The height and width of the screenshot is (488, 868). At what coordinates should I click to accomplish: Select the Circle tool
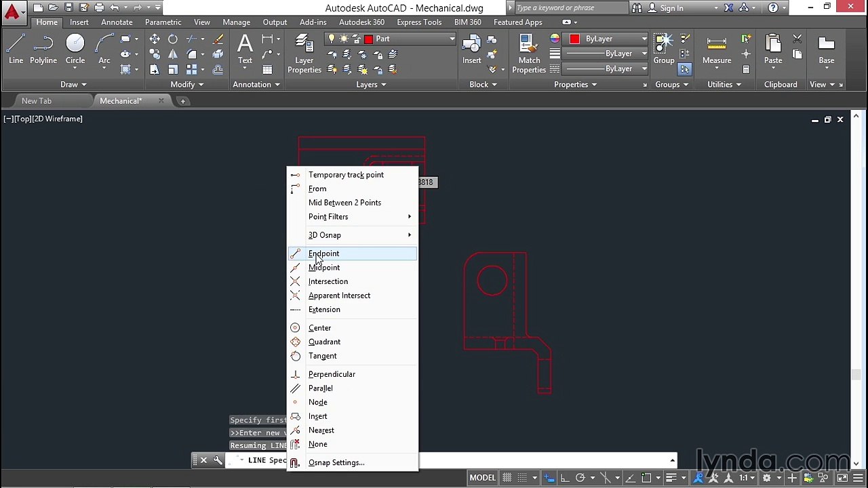pos(75,49)
